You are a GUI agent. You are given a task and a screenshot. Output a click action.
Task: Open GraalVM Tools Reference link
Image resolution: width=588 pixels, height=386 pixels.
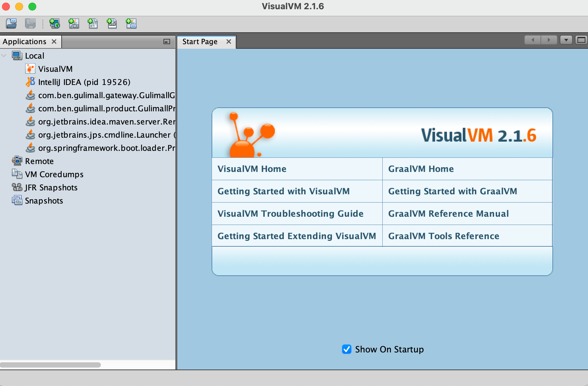[x=444, y=236]
